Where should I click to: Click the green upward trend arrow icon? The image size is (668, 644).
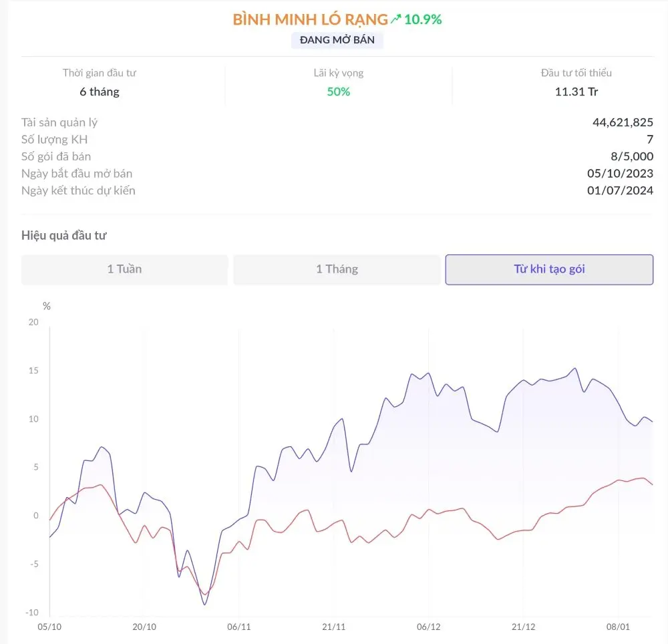[395, 19]
